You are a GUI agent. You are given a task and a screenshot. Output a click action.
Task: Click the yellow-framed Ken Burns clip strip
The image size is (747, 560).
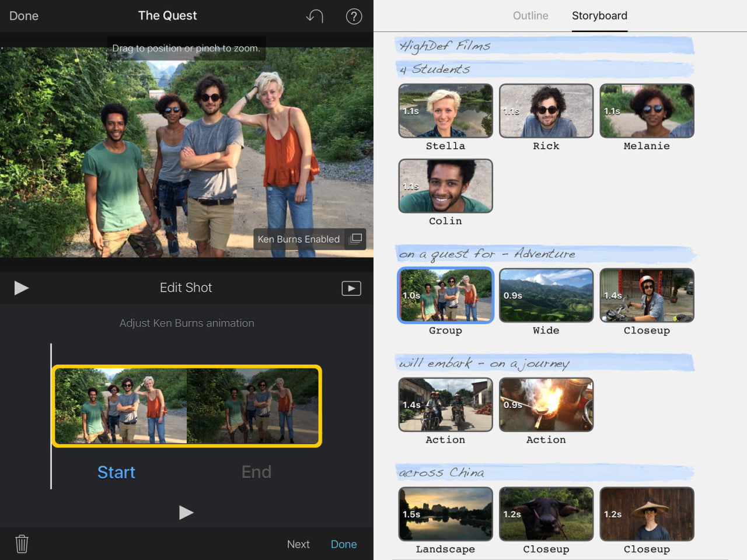tap(187, 406)
